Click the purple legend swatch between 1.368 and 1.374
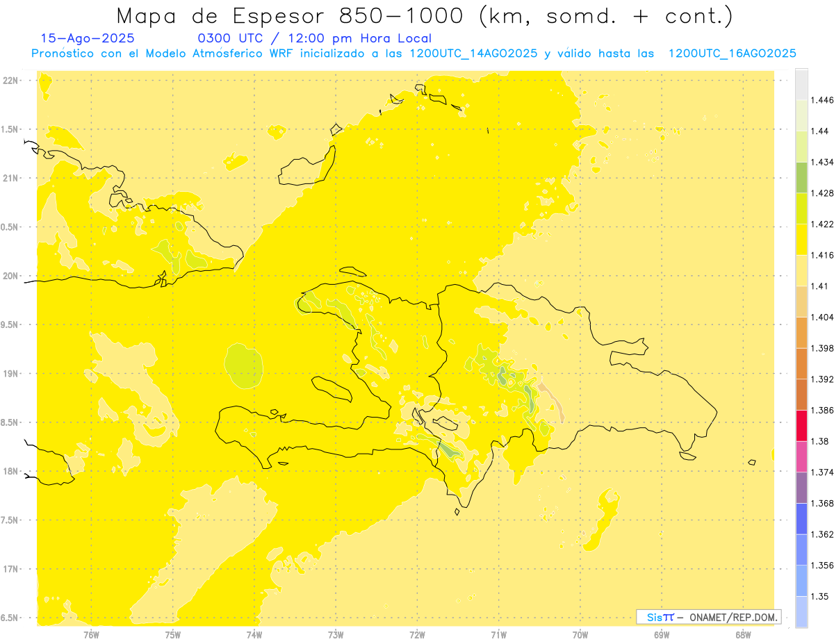 pos(801,487)
